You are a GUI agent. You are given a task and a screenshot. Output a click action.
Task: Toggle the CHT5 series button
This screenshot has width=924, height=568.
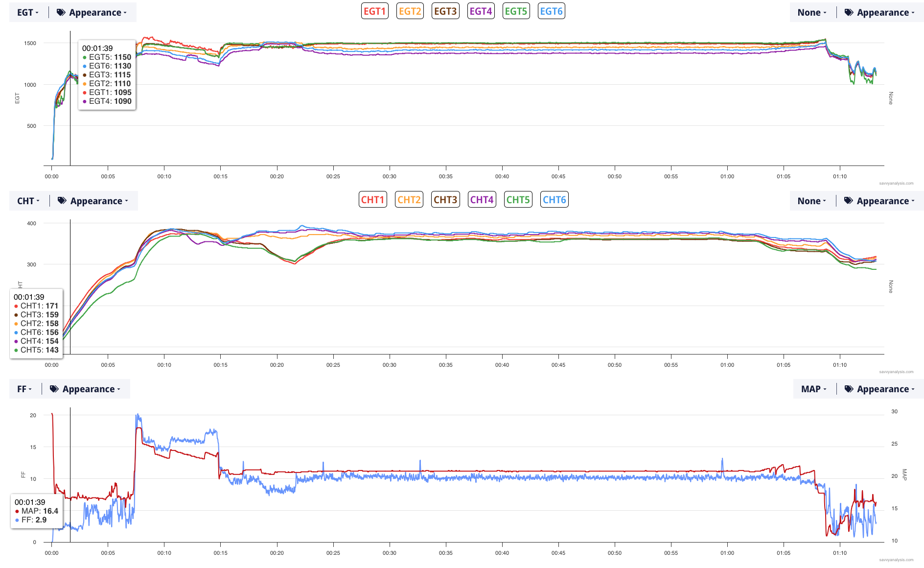coord(518,200)
